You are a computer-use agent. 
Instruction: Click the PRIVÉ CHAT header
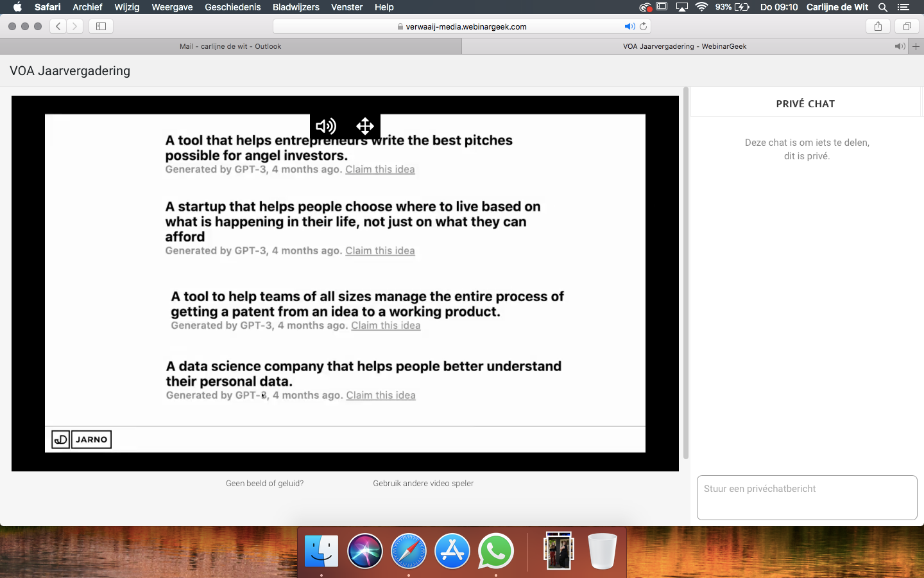(805, 104)
